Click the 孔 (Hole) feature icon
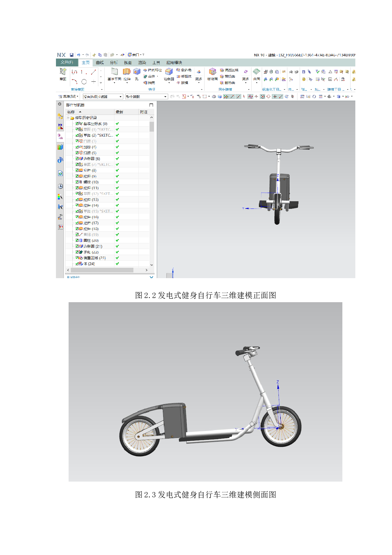The height and width of the screenshot is (555, 392). [x=137, y=72]
